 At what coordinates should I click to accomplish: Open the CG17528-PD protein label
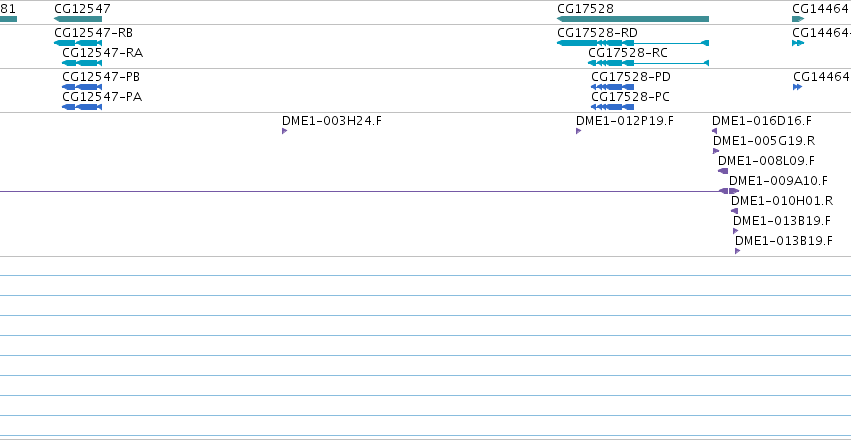(631, 76)
